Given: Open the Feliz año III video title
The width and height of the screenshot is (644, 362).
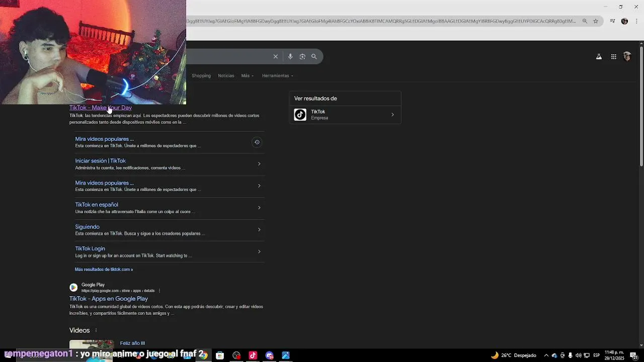Looking at the screenshot, I should tap(132, 343).
